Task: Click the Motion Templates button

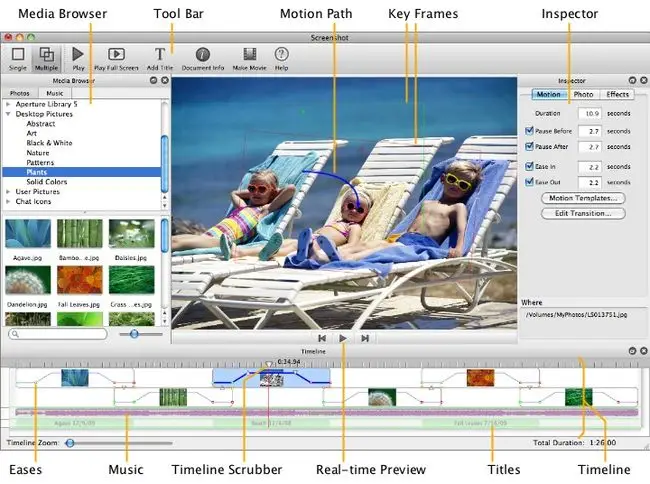Action: pyautogui.click(x=583, y=198)
